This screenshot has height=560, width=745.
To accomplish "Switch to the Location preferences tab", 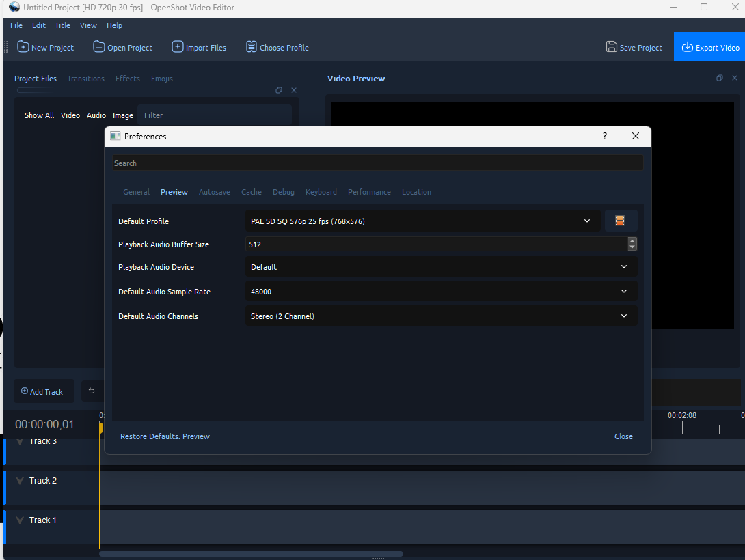I will (416, 192).
